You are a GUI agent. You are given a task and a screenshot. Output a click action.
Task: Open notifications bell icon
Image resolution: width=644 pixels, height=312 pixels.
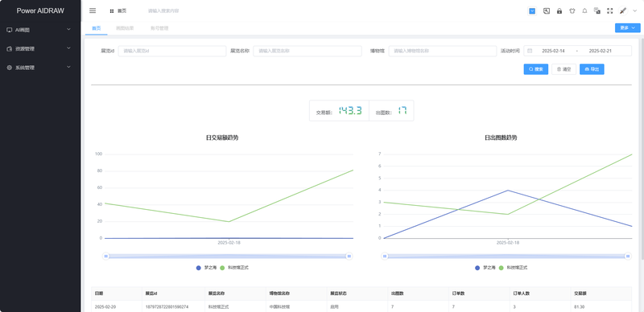tap(584, 11)
